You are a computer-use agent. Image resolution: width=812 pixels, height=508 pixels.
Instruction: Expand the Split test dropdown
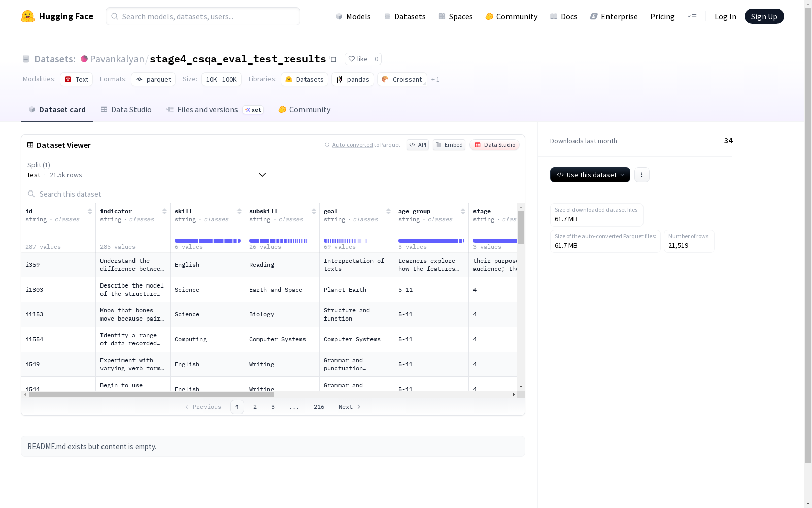(147, 170)
